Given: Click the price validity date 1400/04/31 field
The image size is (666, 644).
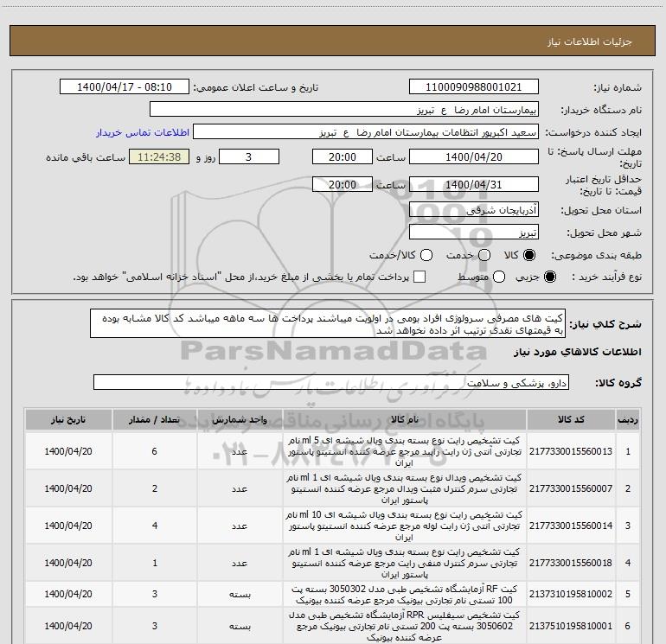Looking at the screenshot, I should 474,184.
